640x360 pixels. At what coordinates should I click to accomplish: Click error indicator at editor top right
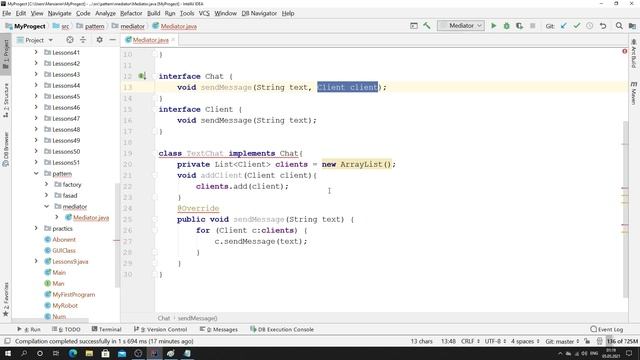pos(624,51)
